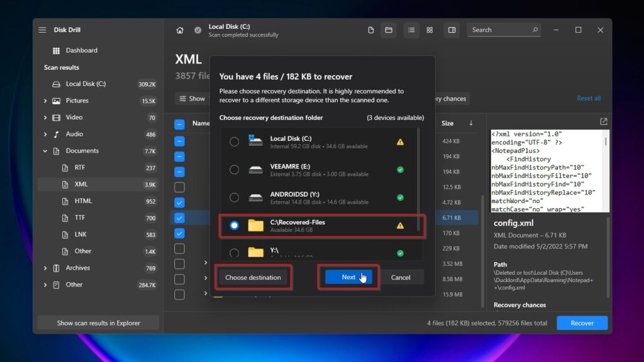The image size is (644, 362).
Task: Expand the Pictures category
Action: click(x=45, y=101)
